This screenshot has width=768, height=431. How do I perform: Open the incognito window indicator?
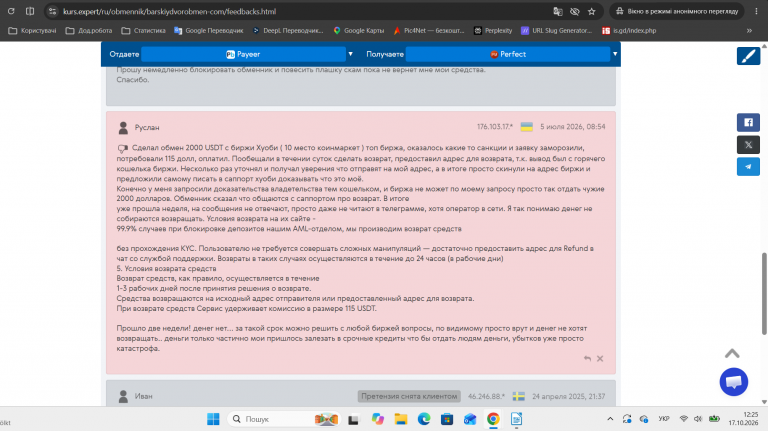coord(677,11)
